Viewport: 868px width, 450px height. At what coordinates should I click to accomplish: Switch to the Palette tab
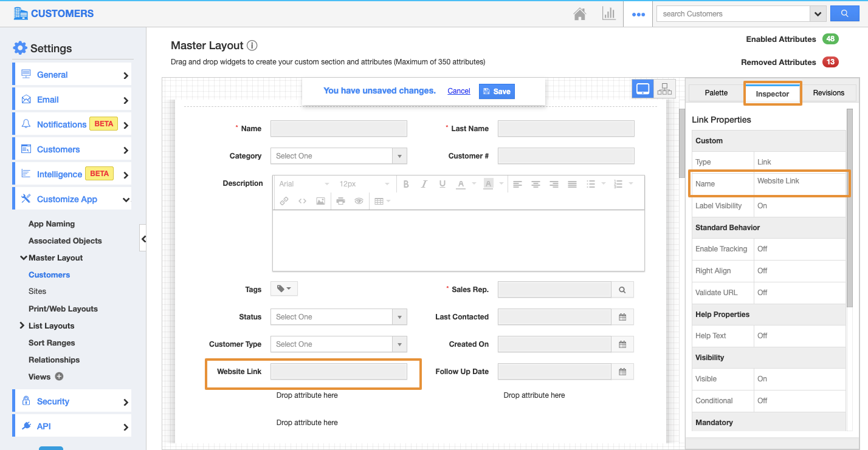click(x=716, y=93)
